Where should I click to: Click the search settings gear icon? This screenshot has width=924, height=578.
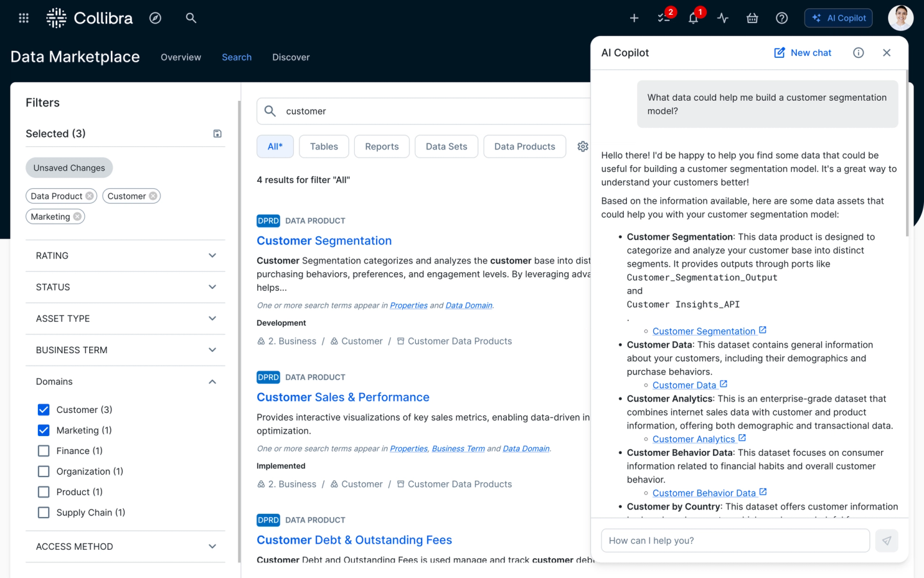click(x=583, y=146)
